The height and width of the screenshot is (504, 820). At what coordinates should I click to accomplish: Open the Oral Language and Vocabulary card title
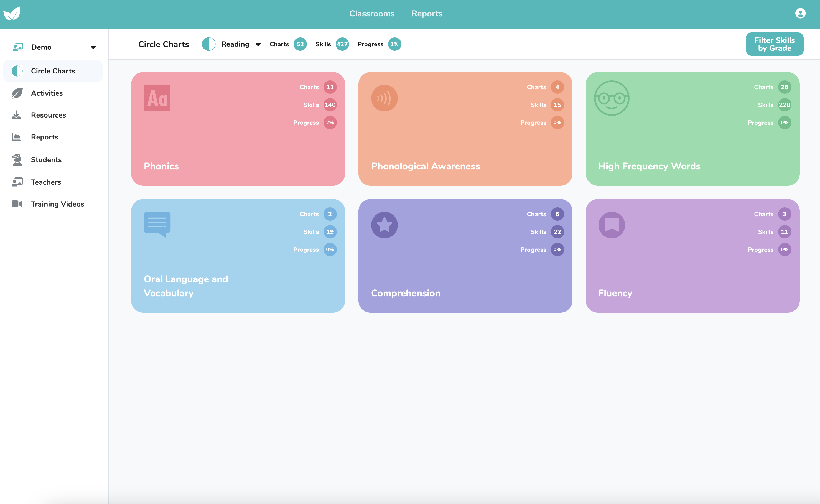(186, 286)
